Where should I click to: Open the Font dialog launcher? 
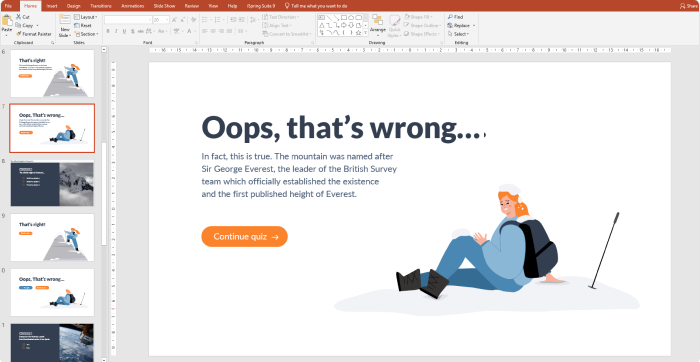pyautogui.click(x=196, y=42)
